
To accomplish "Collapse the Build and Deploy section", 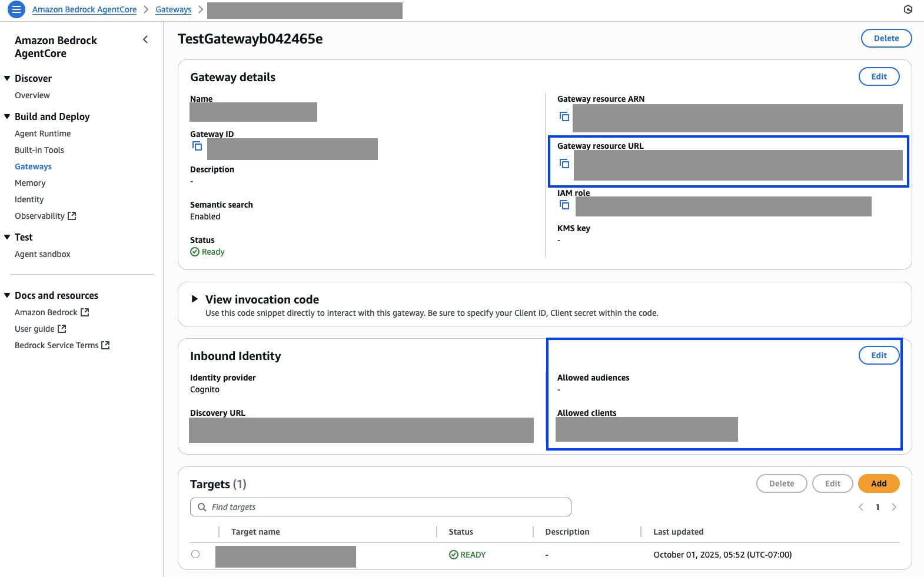I will 7,116.
